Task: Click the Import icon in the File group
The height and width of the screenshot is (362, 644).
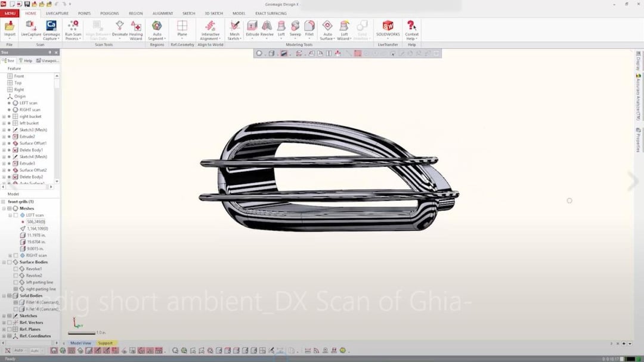Action: pos(10,27)
